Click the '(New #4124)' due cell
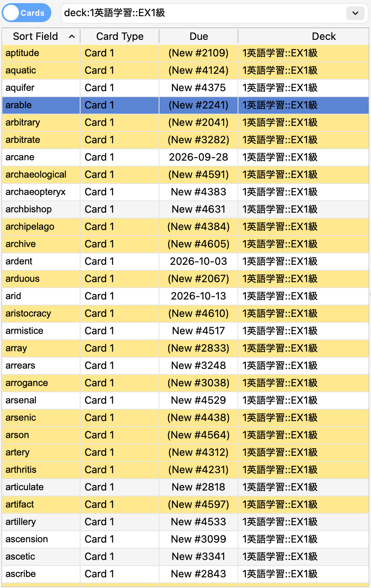The image size is (371, 588). (199, 70)
